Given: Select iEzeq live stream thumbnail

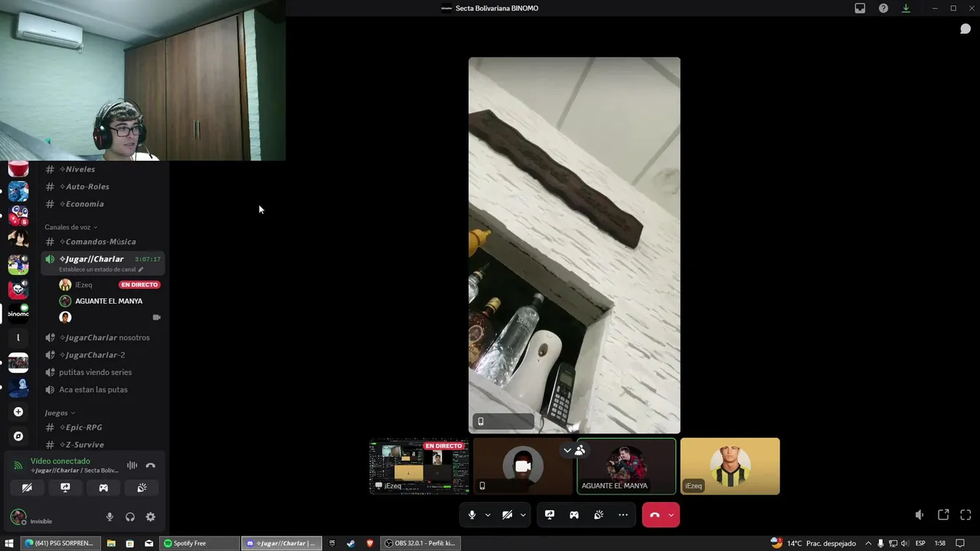Looking at the screenshot, I should pos(420,466).
